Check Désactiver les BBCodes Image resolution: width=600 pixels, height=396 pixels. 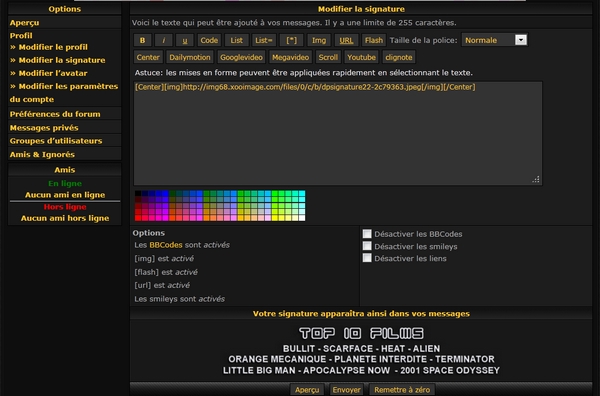tap(367, 234)
